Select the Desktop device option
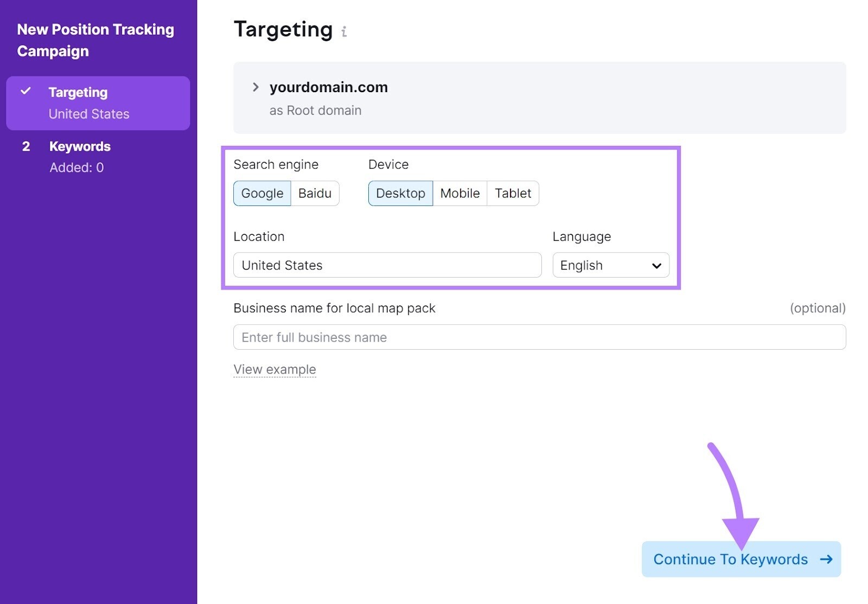The height and width of the screenshot is (604, 868). click(x=400, y=193)
